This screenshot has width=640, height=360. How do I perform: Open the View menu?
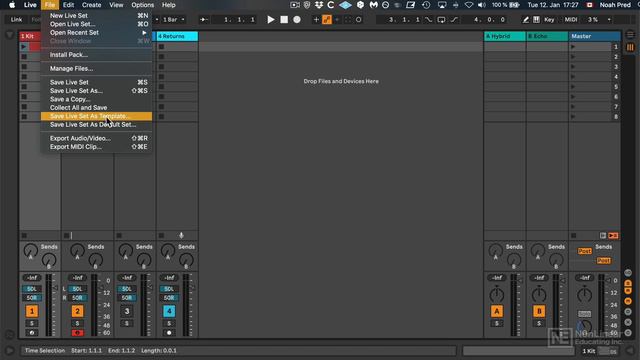coord(116,5)
